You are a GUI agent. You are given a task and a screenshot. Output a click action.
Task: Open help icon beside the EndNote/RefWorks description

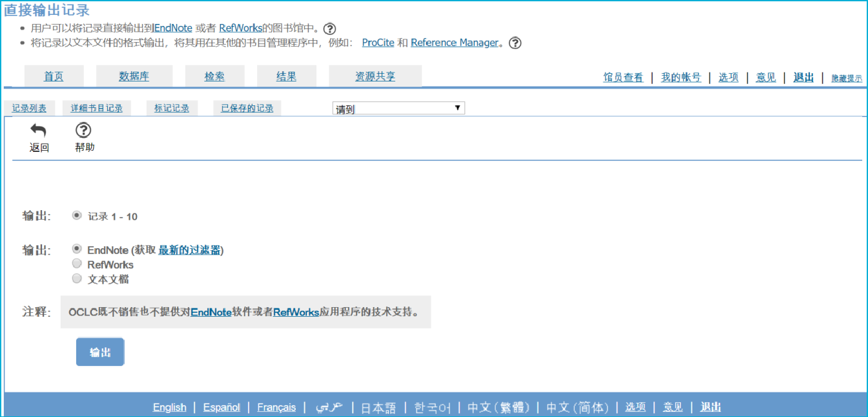click(x=330, y=28)
